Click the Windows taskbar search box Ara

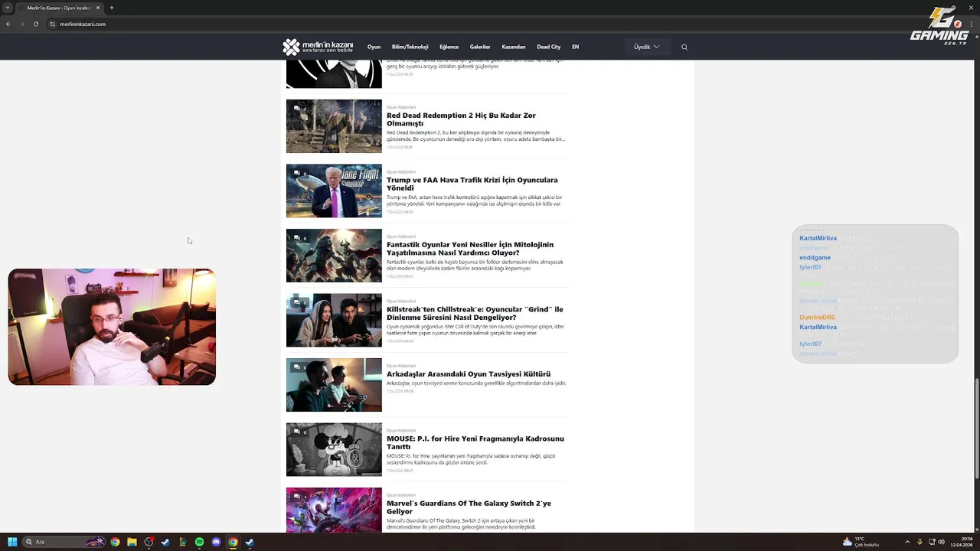63,542
